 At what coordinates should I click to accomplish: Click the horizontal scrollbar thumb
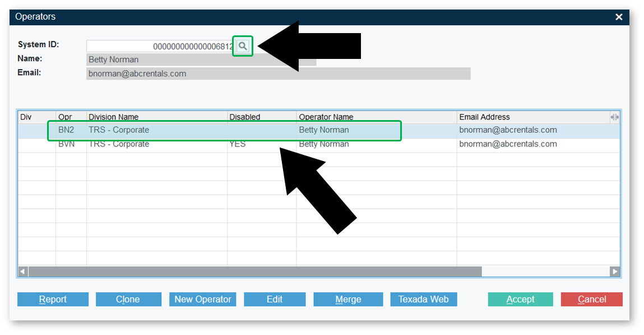(255, 272)
